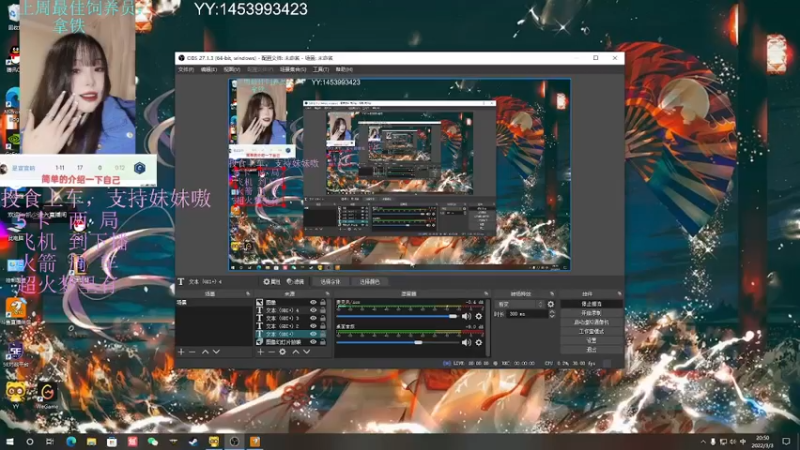Toggle lock on 文本 (GDI+) 4 source
The width and height of the screenshot is (800, 450).
pyautogui.click(x=323, y=310)
